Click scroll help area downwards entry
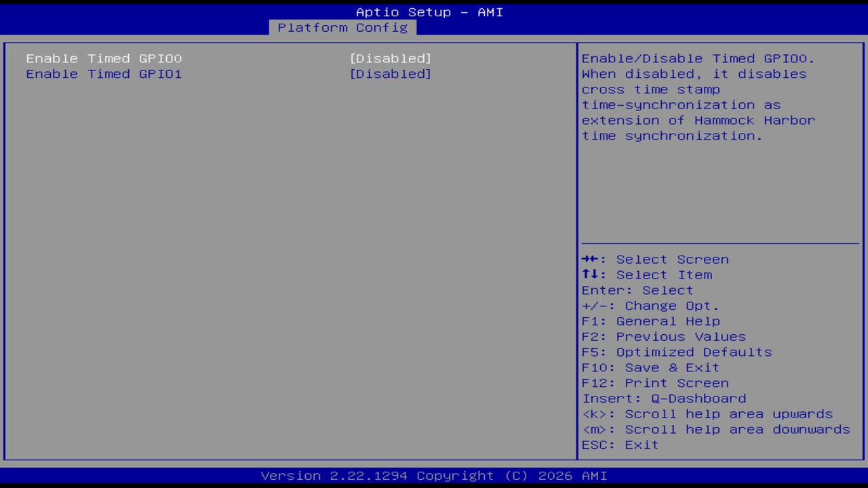Viewport: 868px width, 488px height. (x=716, y=429)
